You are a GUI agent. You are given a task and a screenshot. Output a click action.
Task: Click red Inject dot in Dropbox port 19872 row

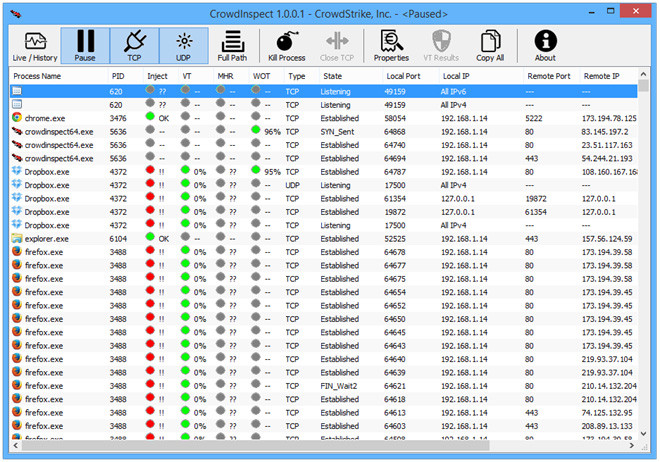click(x=150, y=210)
